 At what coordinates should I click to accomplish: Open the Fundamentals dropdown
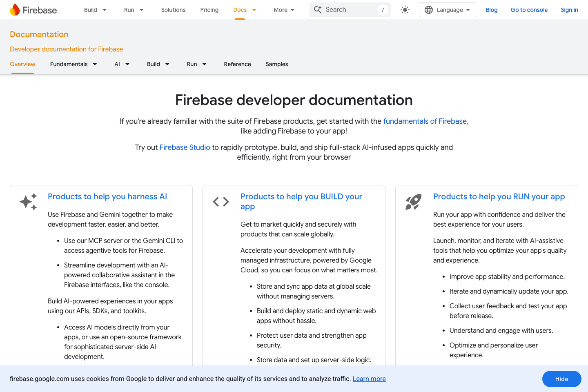click(x=73, y=64)
